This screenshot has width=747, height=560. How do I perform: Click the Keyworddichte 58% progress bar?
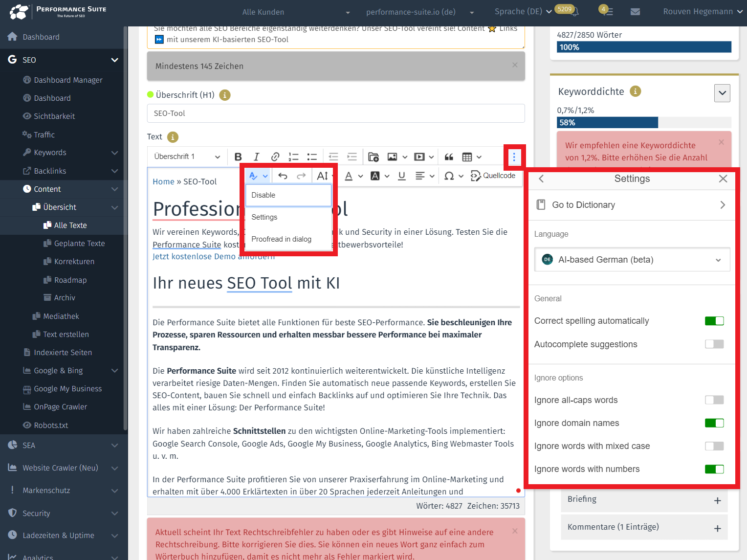tap(644, 122)
